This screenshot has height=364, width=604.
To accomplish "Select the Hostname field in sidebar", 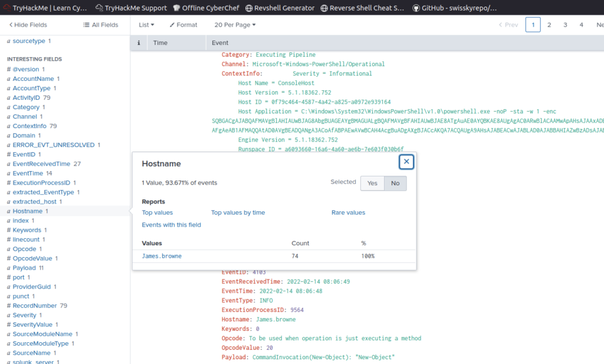I will pyautogui.click(x=27, y=211).
